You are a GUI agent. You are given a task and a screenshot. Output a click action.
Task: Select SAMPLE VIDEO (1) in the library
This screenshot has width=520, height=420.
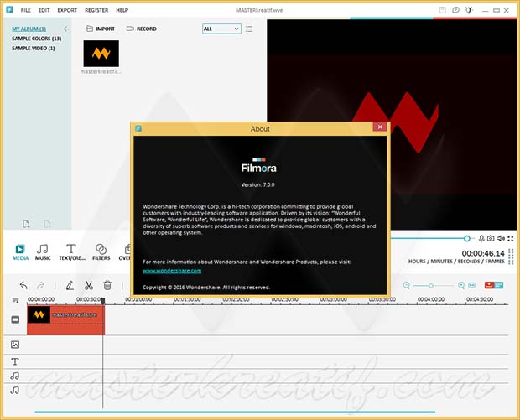click(x=34, y=49)
